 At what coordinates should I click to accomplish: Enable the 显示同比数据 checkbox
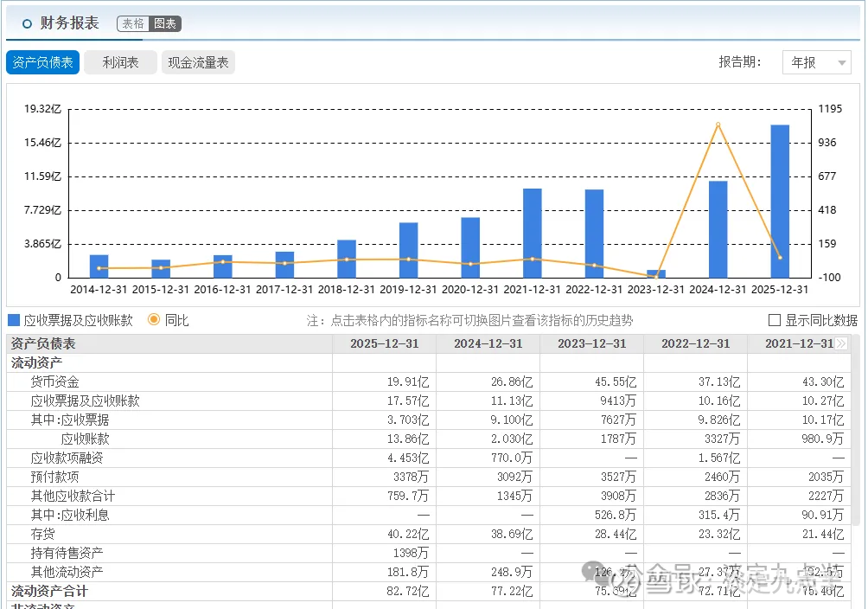pyautogui.click(x=775, y=320)
